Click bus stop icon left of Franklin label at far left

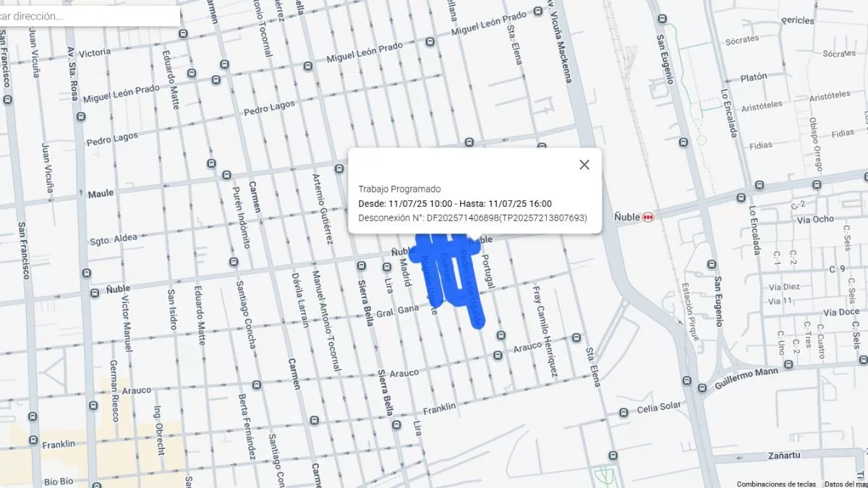pos(33,440)
